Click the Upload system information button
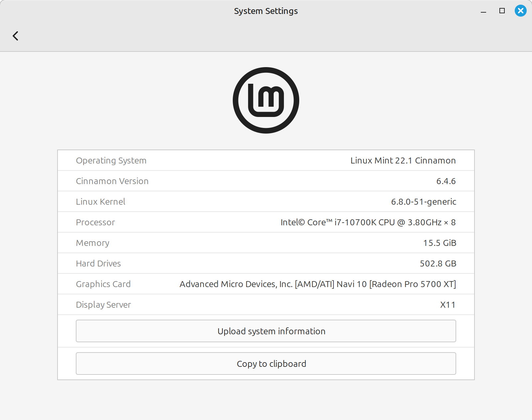The height and width of the screenshot is (420, 532). tap(266, 331)
